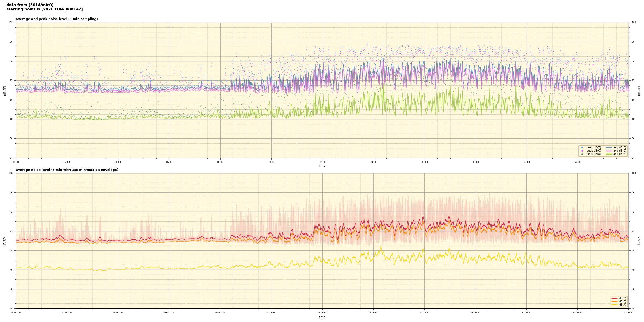Click the peak dB(Z) legend marker in top chart
The height and width of the screenshot is (322, 644).
(582, 148)
